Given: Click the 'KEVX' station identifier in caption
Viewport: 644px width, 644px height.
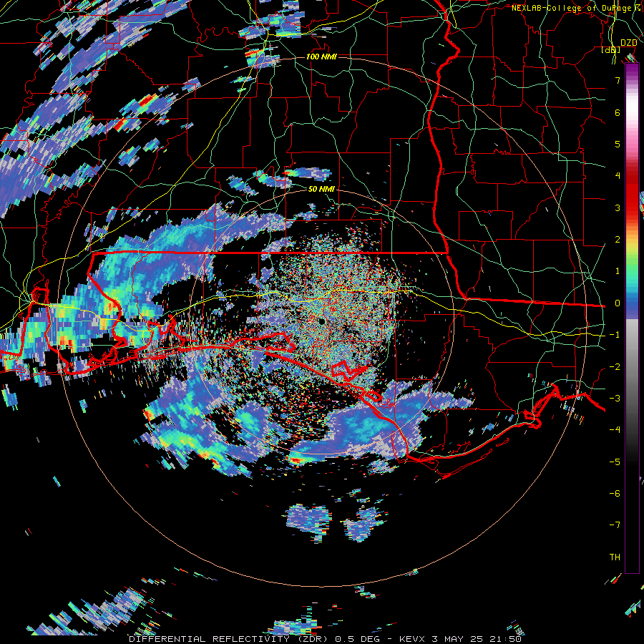Looking at the screenshot, I should click(413, 639).
